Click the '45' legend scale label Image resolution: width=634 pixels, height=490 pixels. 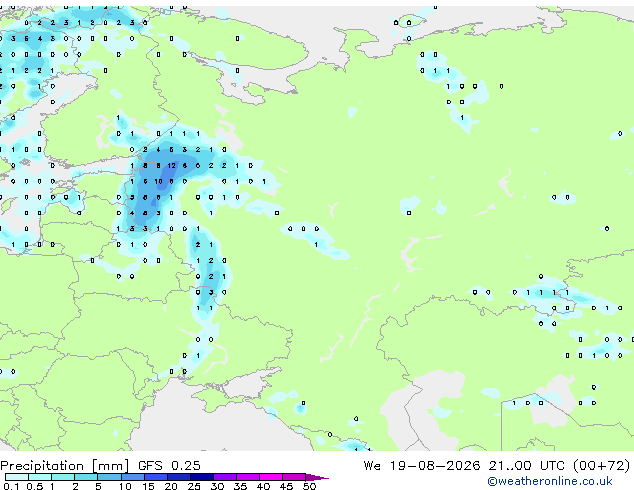286,486
